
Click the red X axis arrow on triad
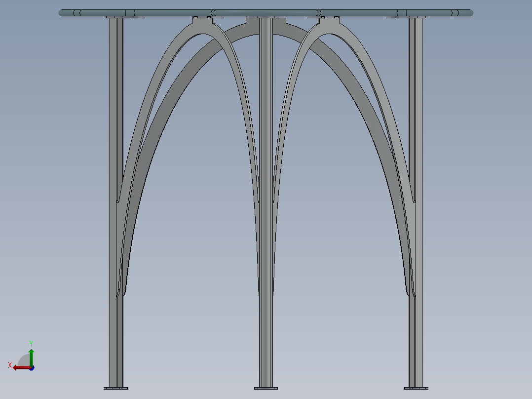coord(22,368)
